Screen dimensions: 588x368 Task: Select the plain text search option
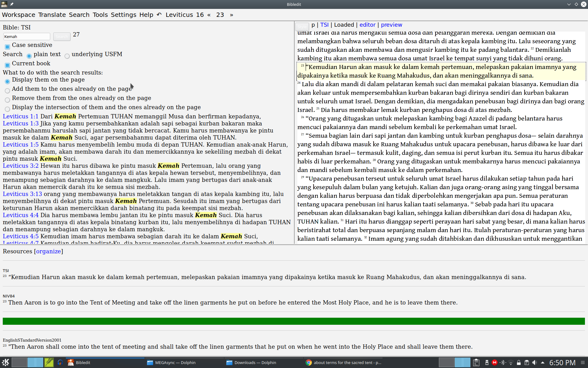pos(29,56)
